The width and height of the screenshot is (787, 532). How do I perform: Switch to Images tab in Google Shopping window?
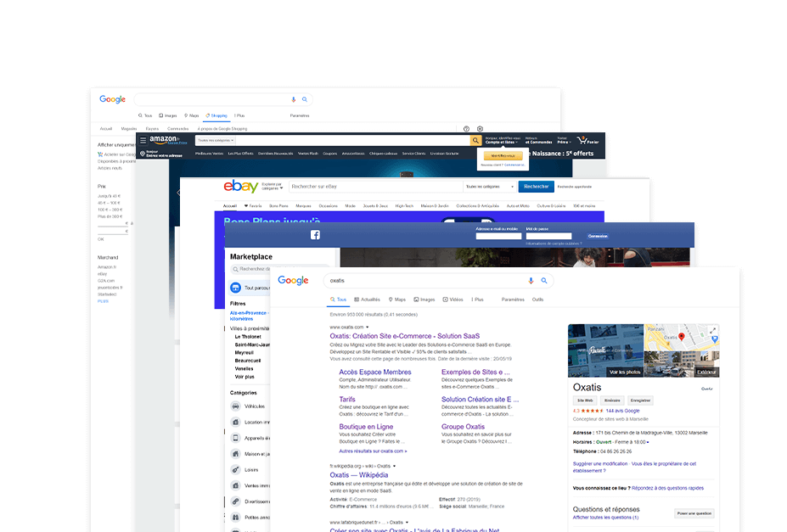click(168, 116)
